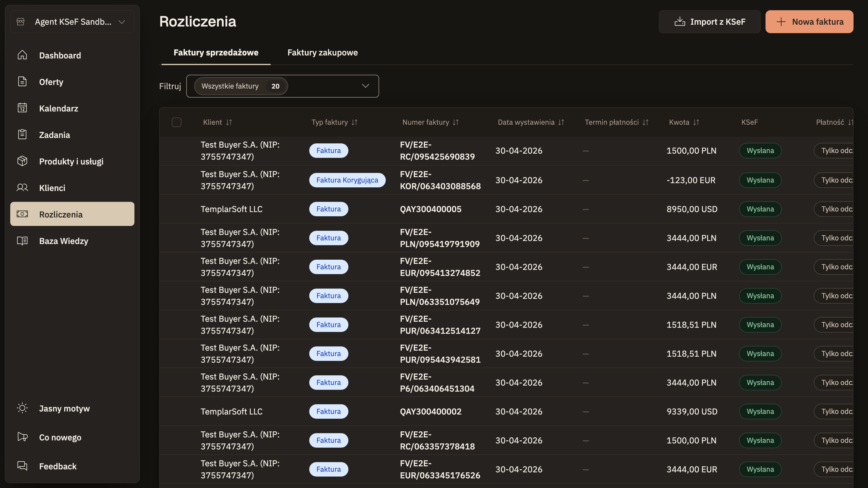Open the Filtruj dropdown chevron
Viewport: 868px width, 488px height.
coord(366,86)
